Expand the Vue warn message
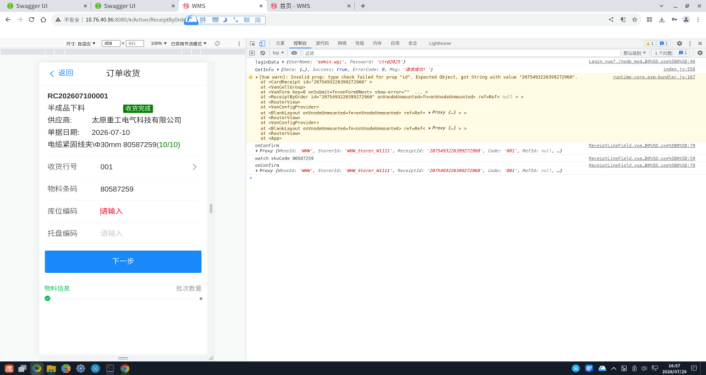Image resolution: width=706 pixels, height=375 pixels. tap(257, 77)
